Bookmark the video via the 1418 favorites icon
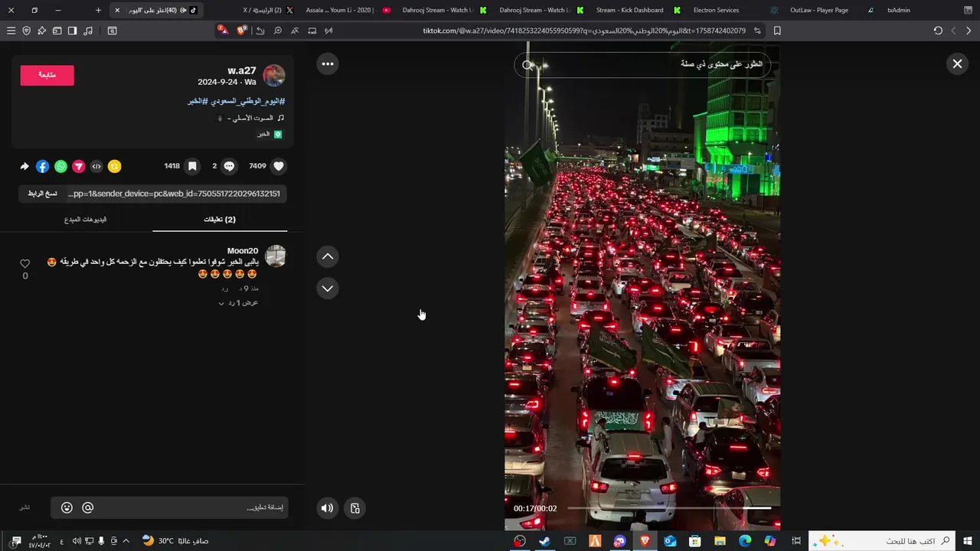 [192, 166]
